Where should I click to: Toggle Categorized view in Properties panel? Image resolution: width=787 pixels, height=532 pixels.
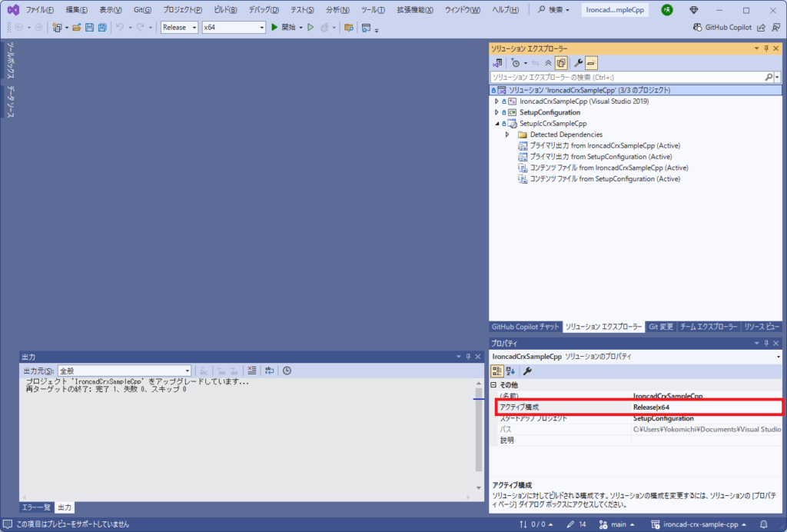tap(497, 371)
